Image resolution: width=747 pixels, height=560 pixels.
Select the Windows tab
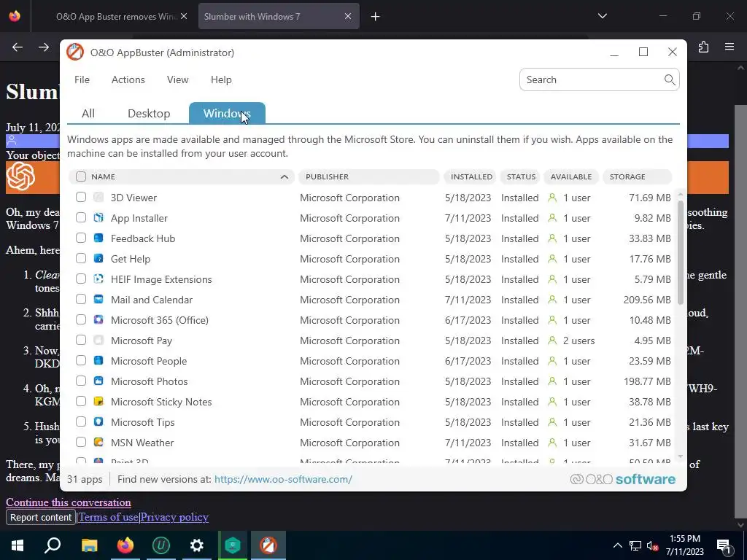(228, 113)
